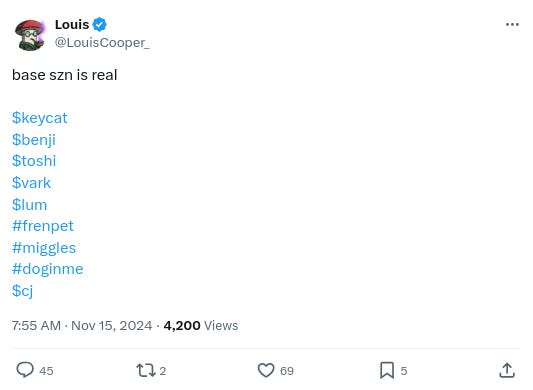Click the Louis display name

72,24
